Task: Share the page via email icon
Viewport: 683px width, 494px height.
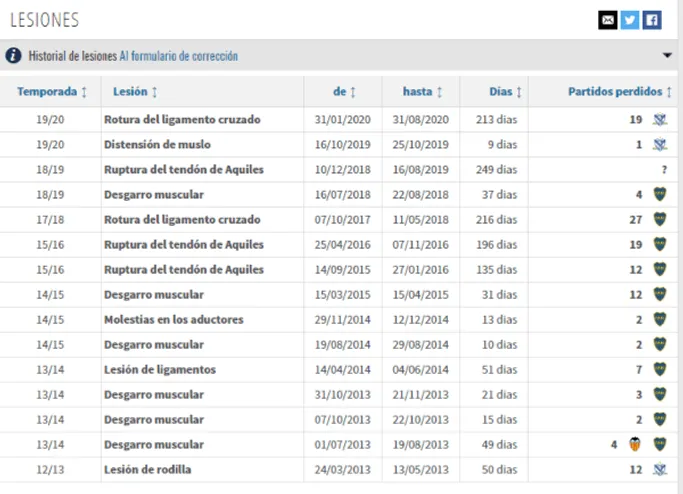Action: pyautogui.click(x=607, y=20)
